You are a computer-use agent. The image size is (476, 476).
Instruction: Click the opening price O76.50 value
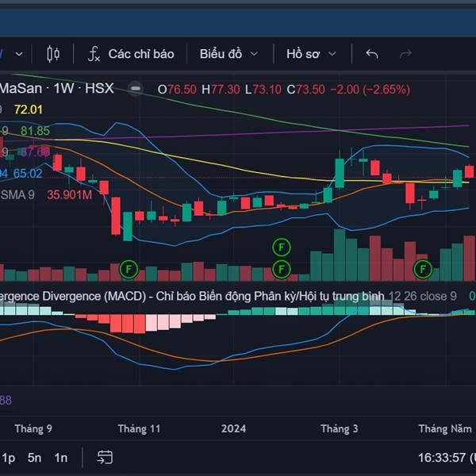177,90
